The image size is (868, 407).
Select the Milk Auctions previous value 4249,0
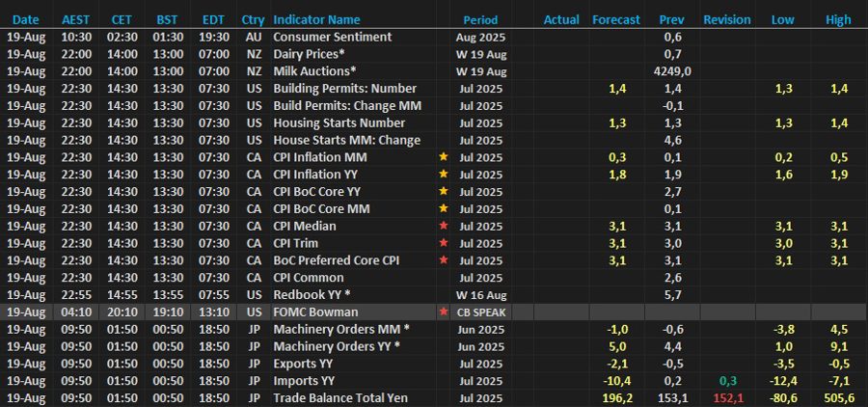click(x=672, y=71)
